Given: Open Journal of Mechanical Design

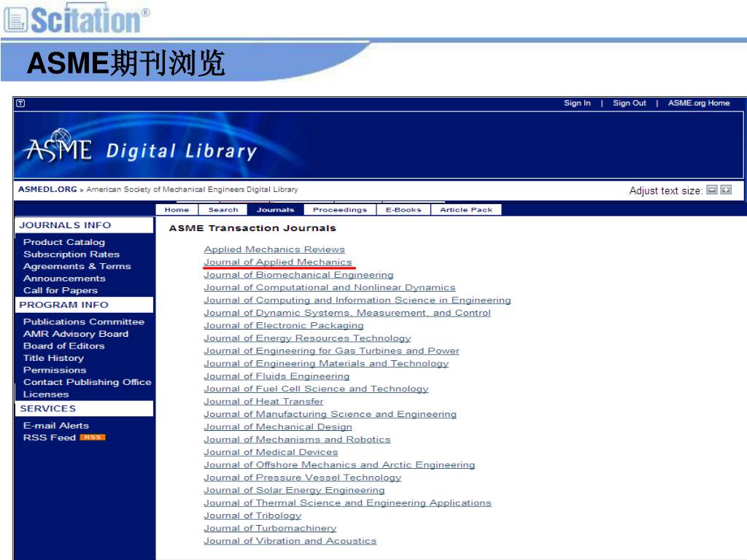Looking at the screenshot, I should pos(278,427).
